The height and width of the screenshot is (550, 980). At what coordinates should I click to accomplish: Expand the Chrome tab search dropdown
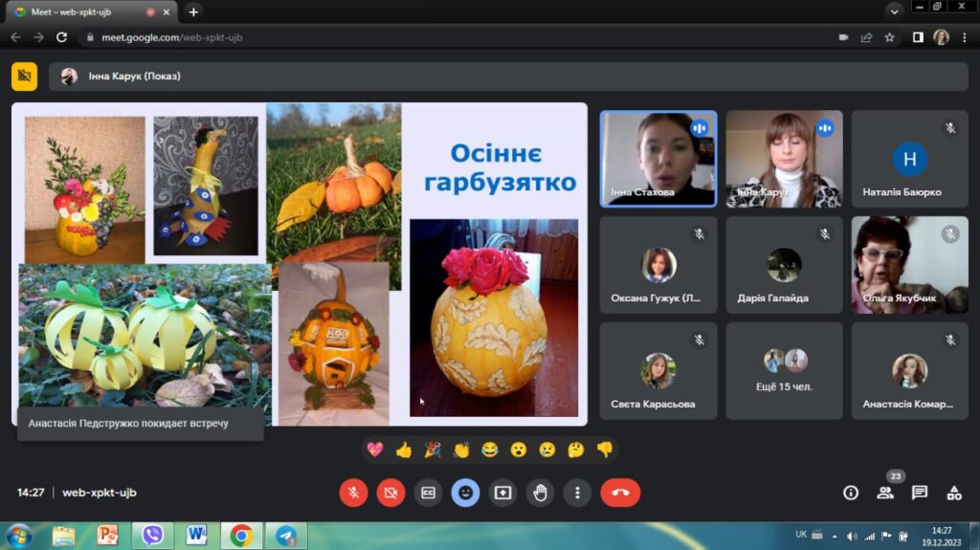[x=894, y=11]
